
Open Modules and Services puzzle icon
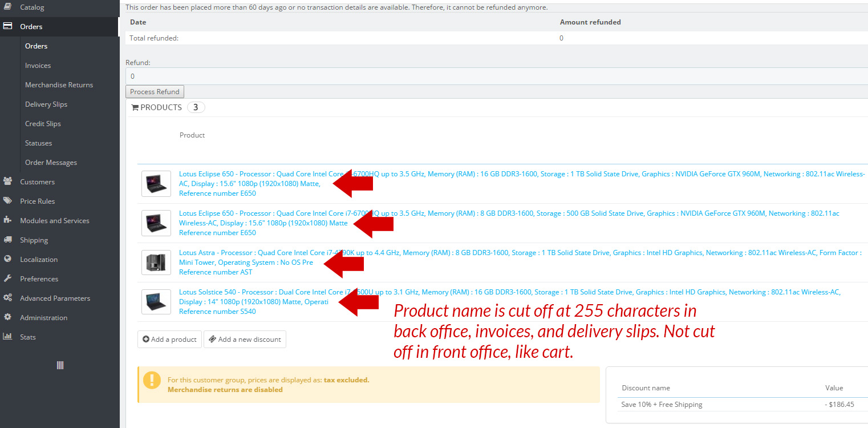click(8, 220)
